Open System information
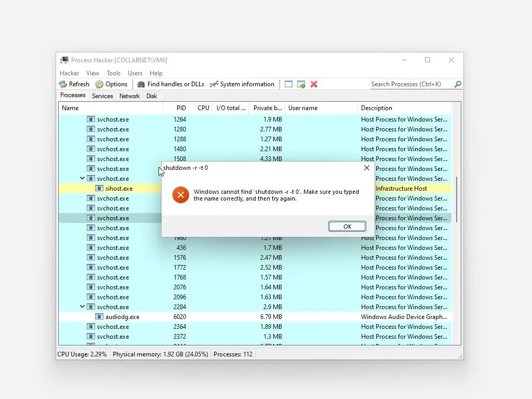The image size is (532, 399). pyautogui.click(x=242, y=84)
